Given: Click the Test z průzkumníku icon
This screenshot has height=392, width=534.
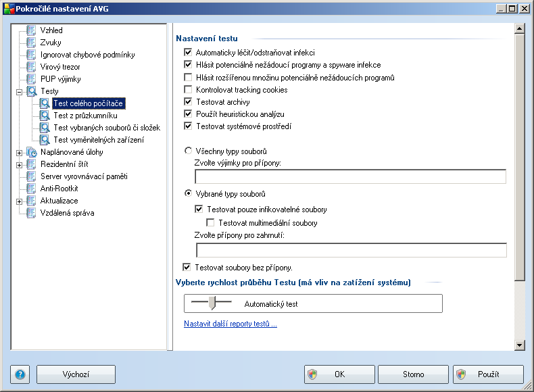Looking at the screenshot, I should [45, 116].
